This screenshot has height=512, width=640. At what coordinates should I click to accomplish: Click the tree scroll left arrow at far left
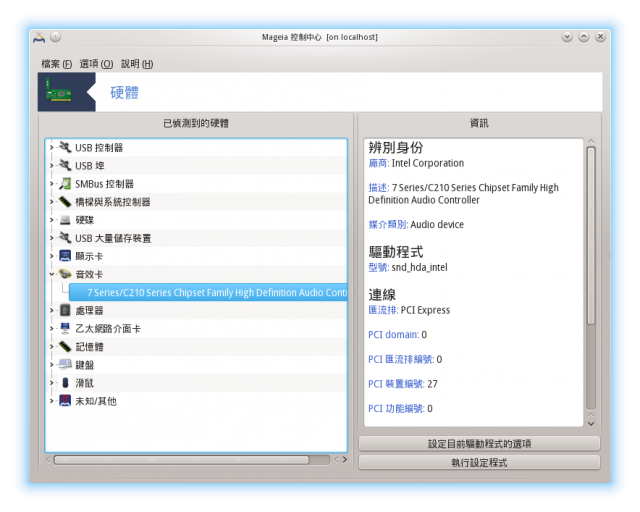point(48,460)
